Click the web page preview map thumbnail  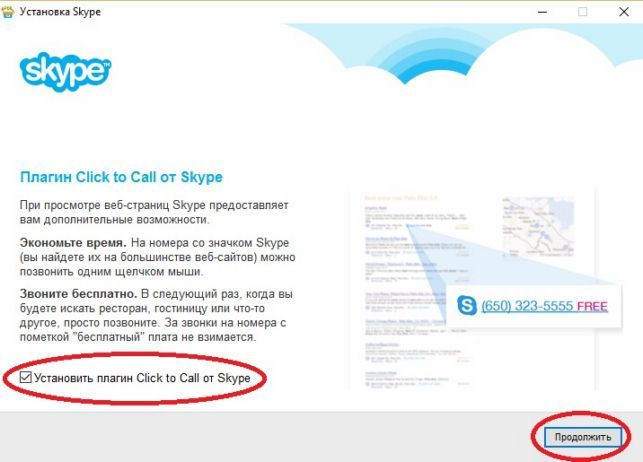538,227
